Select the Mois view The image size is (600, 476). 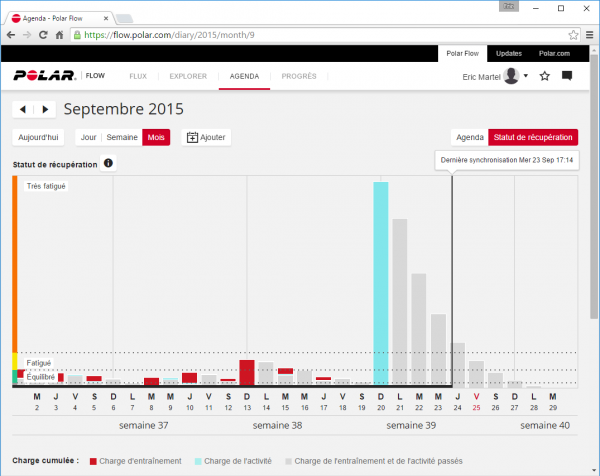point(156,137)
